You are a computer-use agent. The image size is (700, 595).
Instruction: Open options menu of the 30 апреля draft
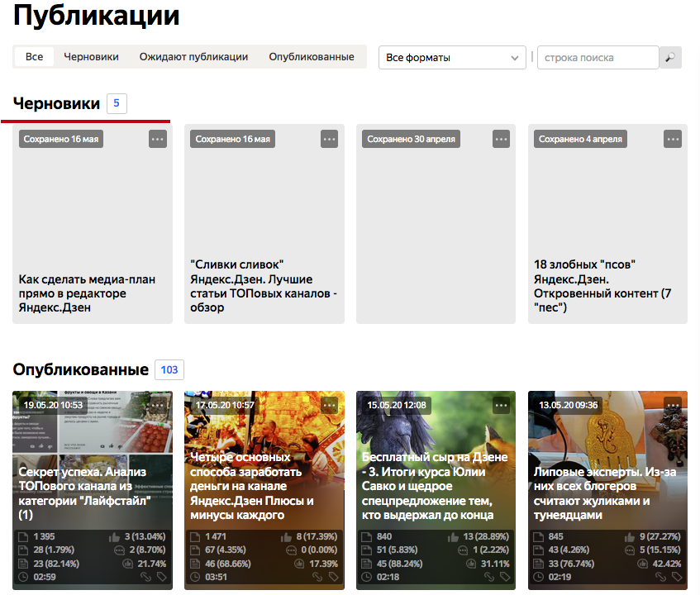tap(501, 139)
